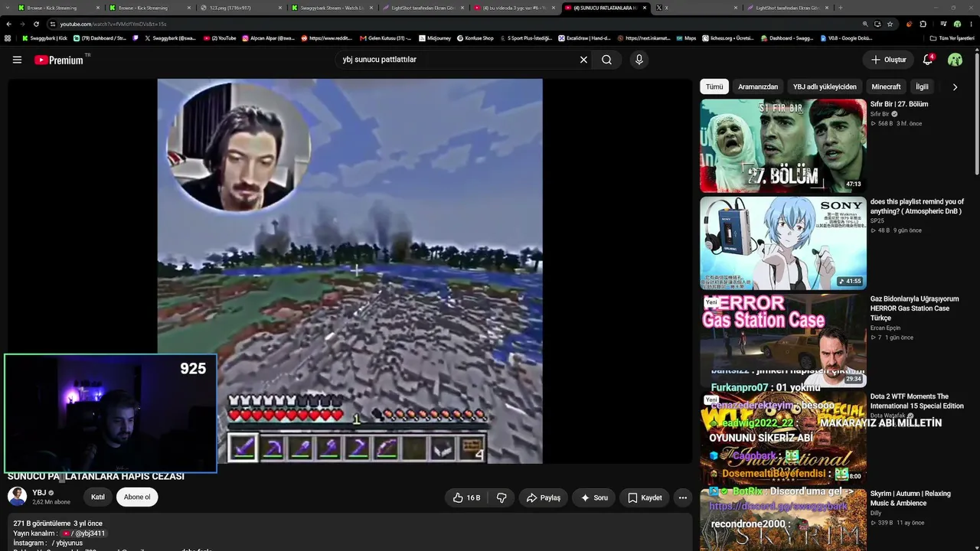Image resolution: width=980 pixels, height=551 pixels.
Task: Open the three-dot more actions menu
Action: click(x=683, y=497)
